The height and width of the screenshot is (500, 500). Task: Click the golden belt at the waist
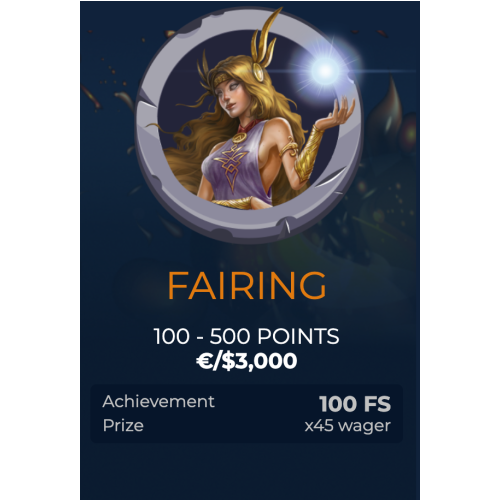[x=233, y=202]
